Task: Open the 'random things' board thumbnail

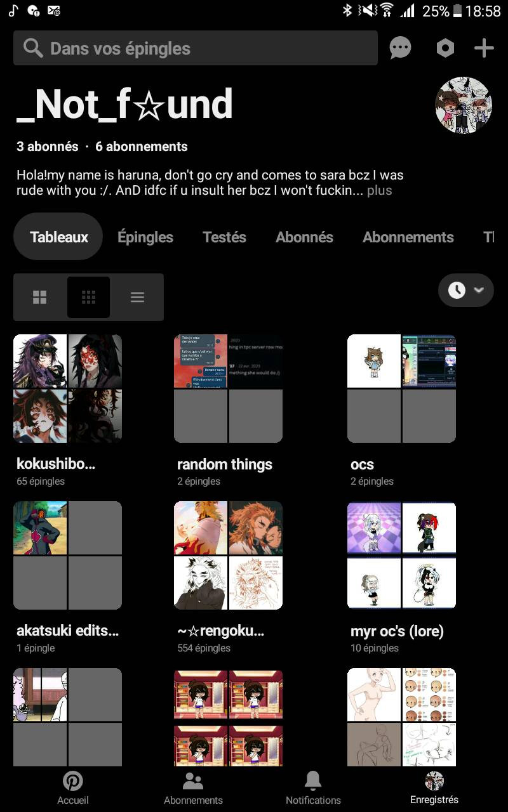Action: [x=228, y=388]
